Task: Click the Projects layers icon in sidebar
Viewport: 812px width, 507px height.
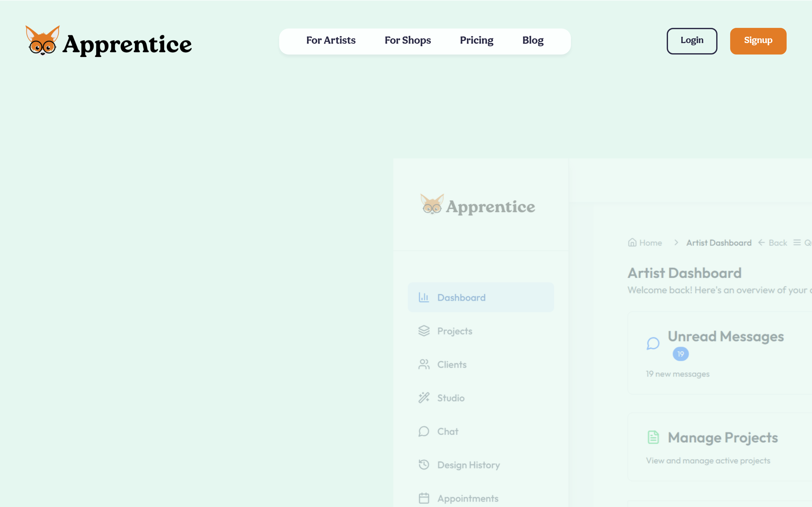Action: (424, 331)
